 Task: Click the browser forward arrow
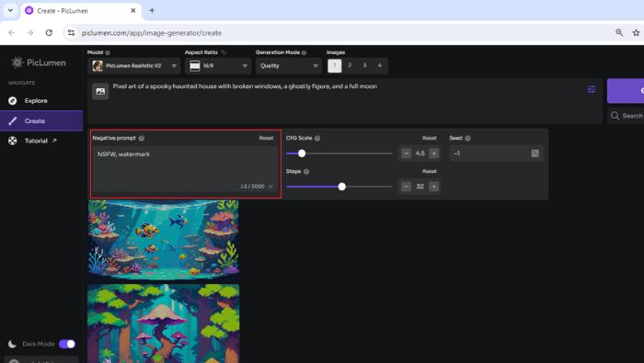[x=30, y=33]
